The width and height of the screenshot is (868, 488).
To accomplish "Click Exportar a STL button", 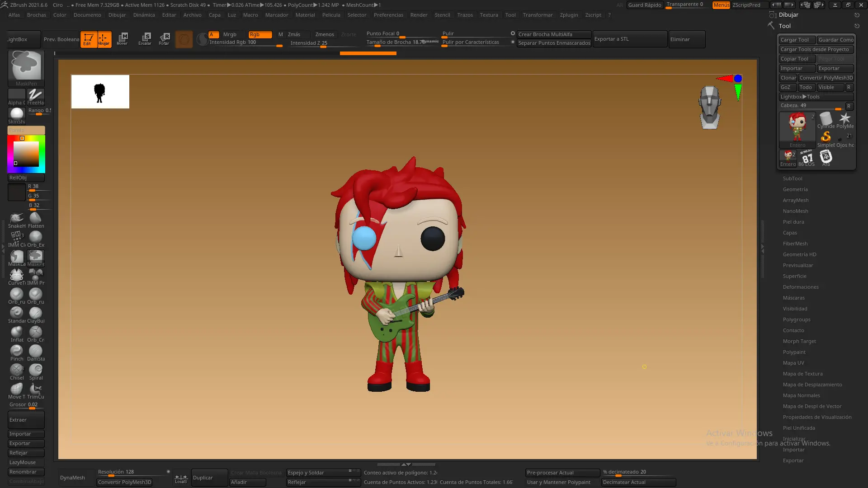I will coord(630,39).
